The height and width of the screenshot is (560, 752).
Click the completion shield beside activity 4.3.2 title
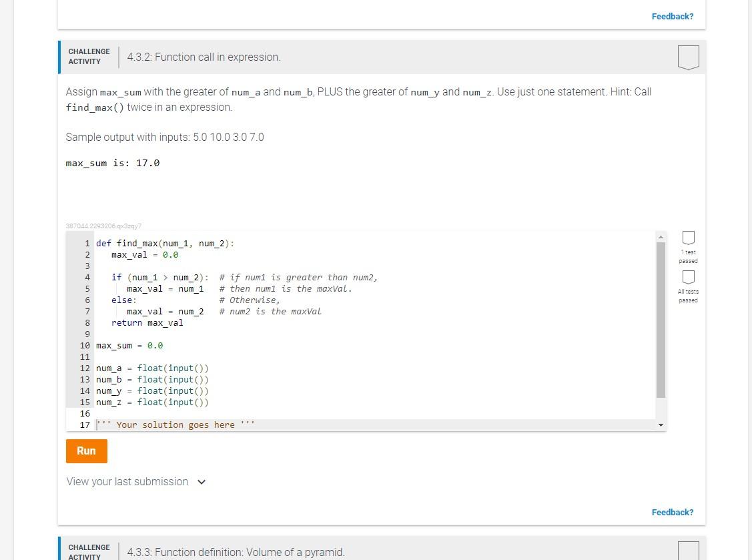coord(688,57)
